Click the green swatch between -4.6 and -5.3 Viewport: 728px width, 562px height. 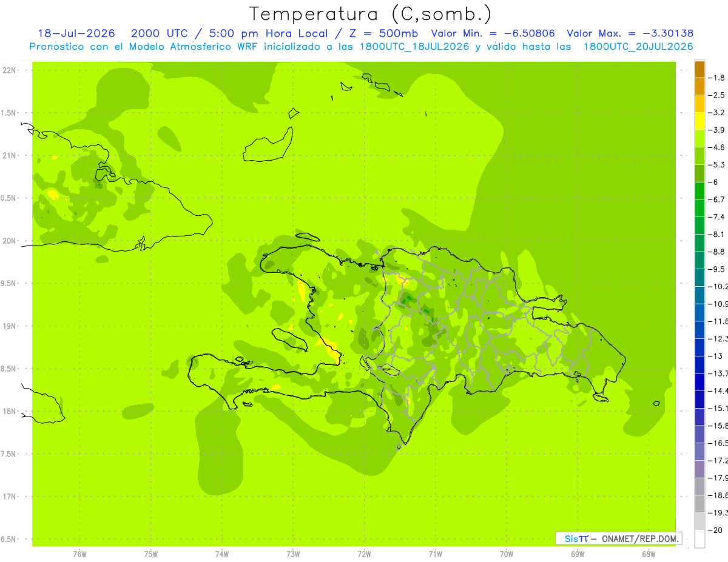click(x=699, y=156)
